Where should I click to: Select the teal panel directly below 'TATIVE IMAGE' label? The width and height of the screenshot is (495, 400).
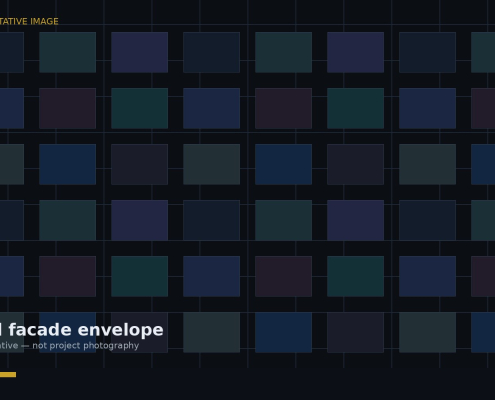[x=68, y=52]
